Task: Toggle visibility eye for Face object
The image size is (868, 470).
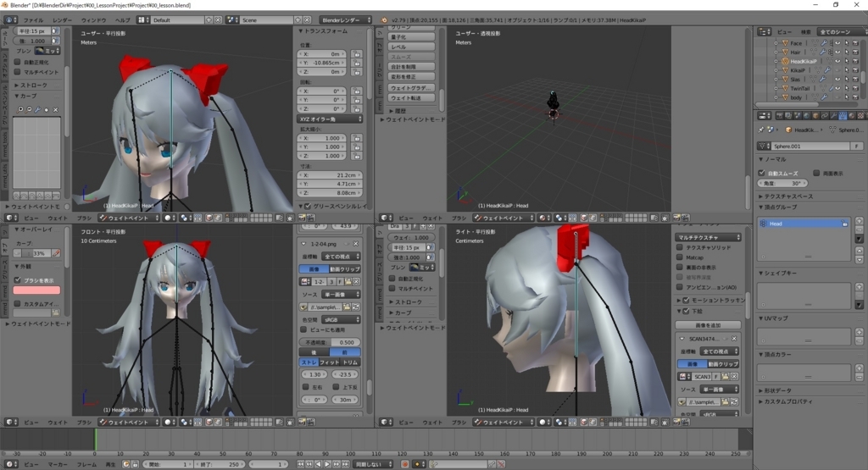Action: [837, 43]
